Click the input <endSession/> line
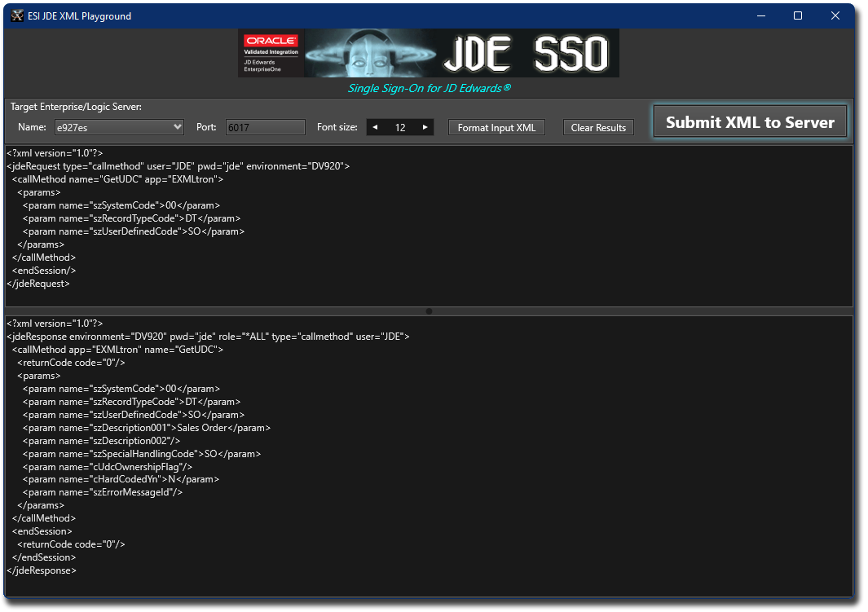The image size is (868, 612). point(44,271)
